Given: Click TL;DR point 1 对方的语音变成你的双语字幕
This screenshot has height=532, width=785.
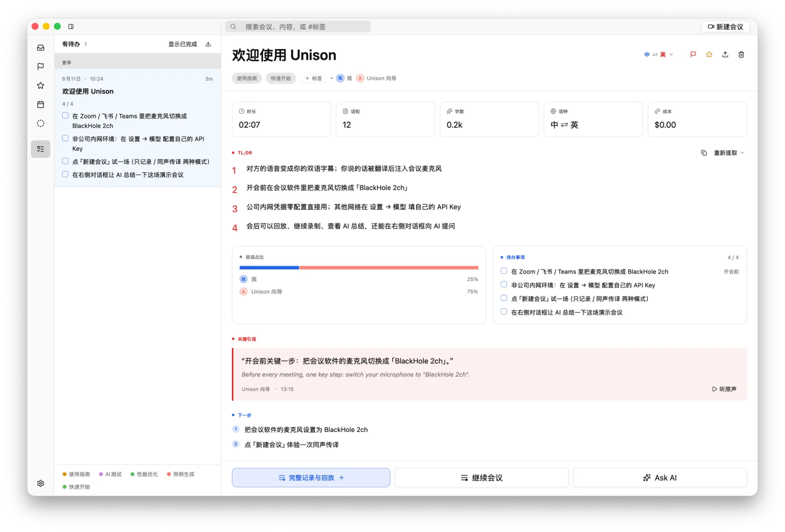Looking at the screenshot, I should tap(344, 169).
